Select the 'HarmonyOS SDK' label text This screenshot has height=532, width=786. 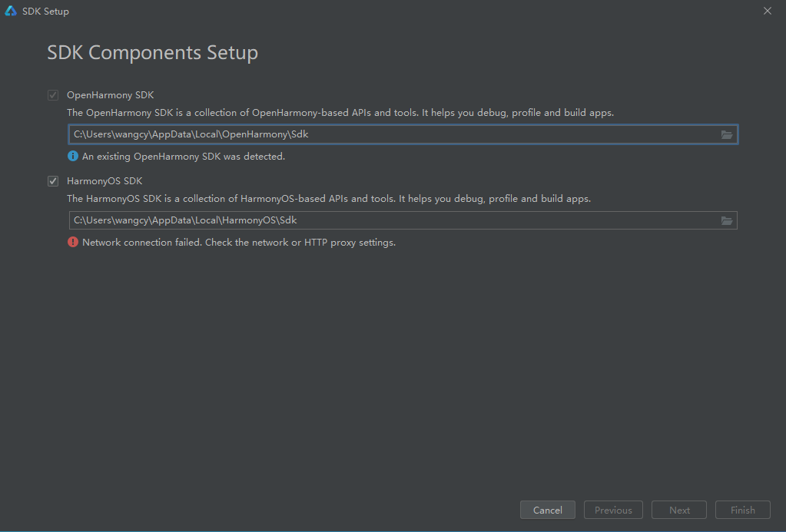click(x=104, y=181)
